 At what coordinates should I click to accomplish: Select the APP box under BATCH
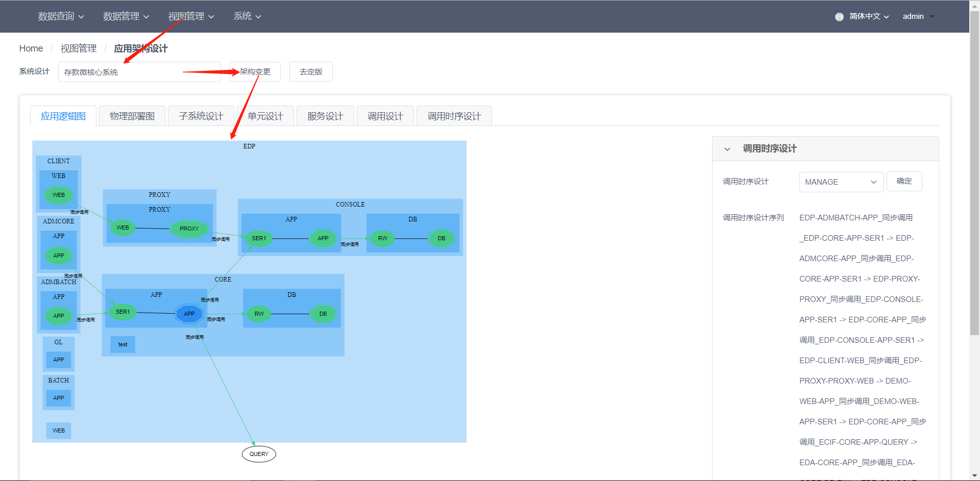pyautogui.click(x=59, y=398)
